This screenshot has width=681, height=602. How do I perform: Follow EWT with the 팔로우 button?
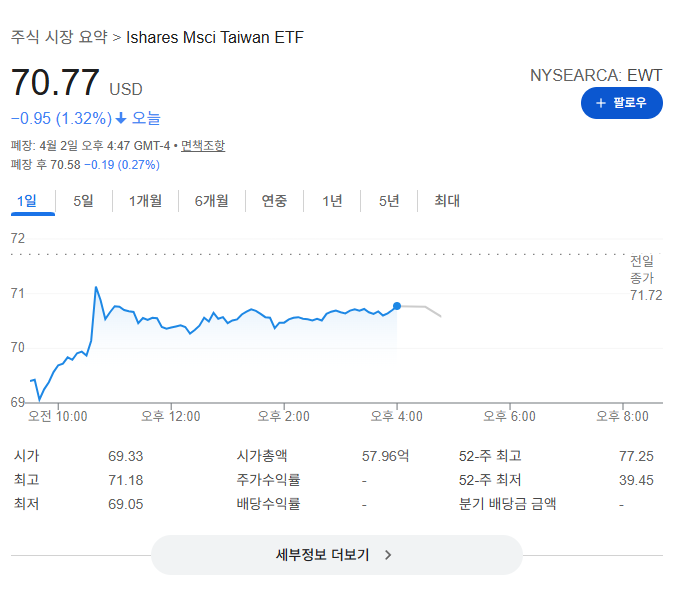(622, 103)
